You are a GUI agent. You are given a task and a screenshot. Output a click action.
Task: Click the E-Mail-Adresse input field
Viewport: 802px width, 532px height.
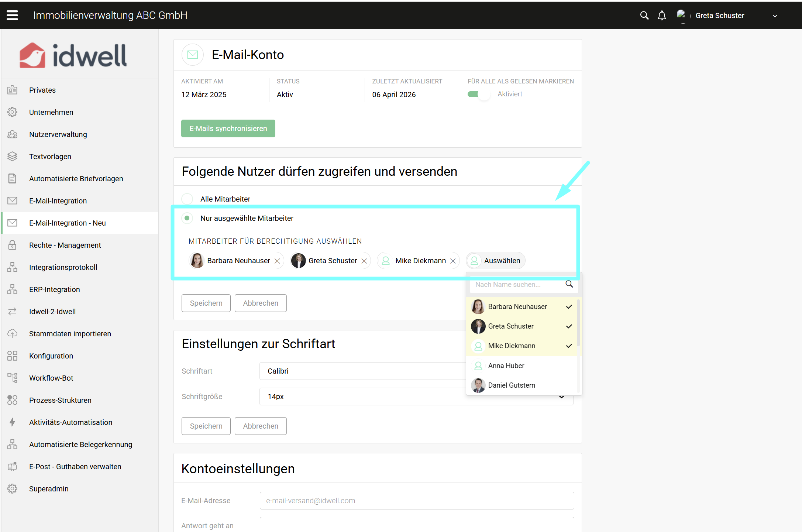click(x=416, y=501)
